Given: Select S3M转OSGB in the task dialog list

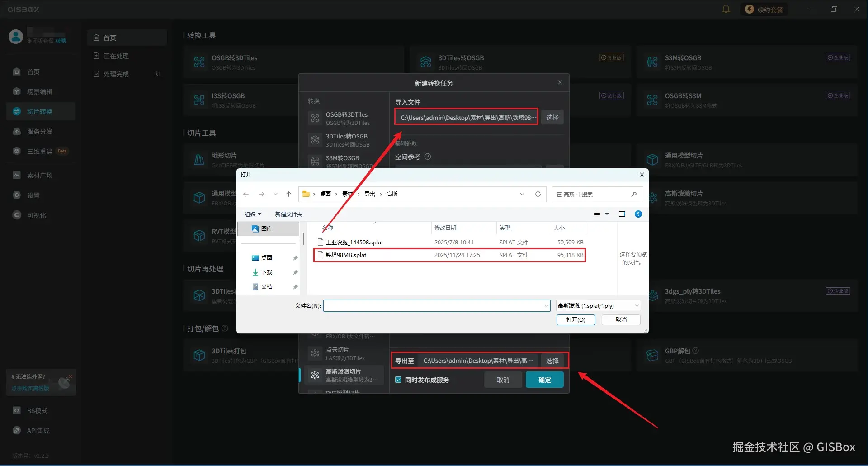Looking at the screenshot, I should 344,162.
